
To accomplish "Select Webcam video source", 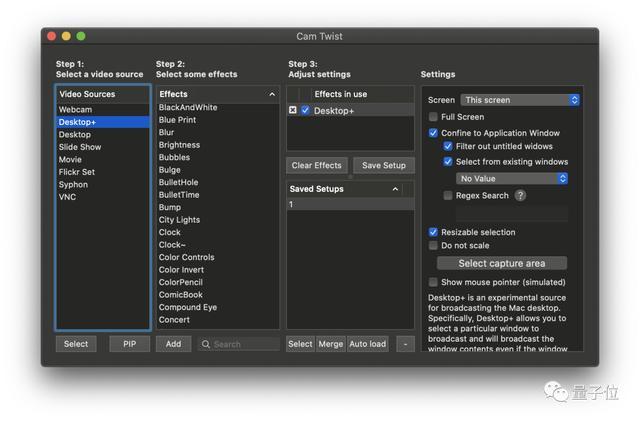I will pyautogui.click(x=103, y=109).
